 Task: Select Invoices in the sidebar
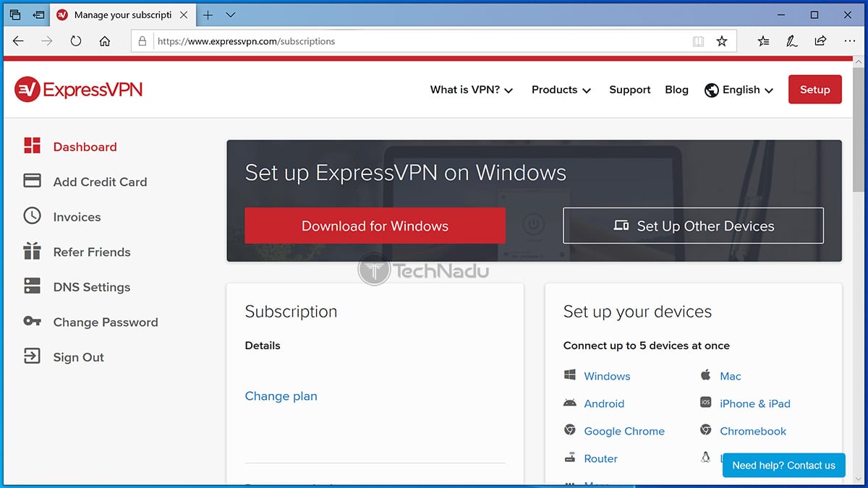(x=77, y=217)
